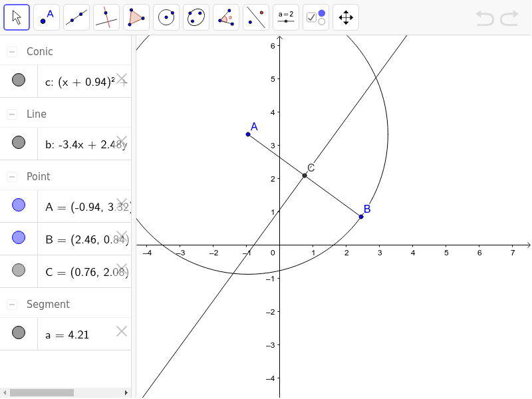This screenshot has height=399, width=532.
Task: Click the scrollbar right arrow
Action: (126, 392)
